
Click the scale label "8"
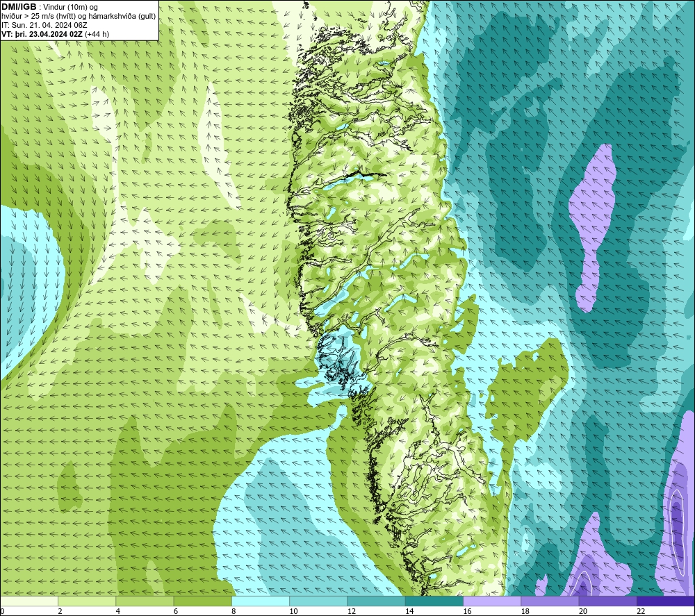(x=234, y=611)
